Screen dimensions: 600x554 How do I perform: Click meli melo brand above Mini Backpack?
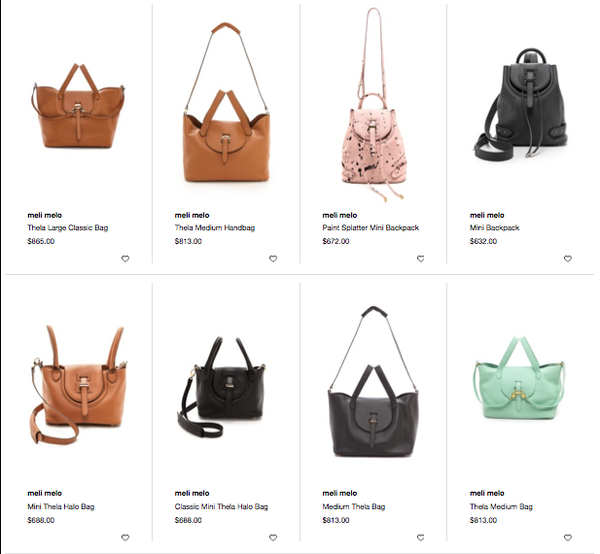click(487, 215)
